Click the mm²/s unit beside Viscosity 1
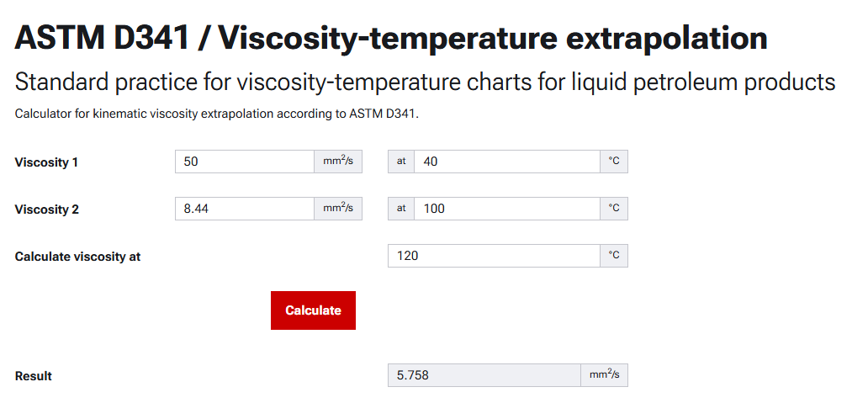Image resolution: width=868 pixels, height=403 pixels. pyautogui.click(x=338, y=162)
